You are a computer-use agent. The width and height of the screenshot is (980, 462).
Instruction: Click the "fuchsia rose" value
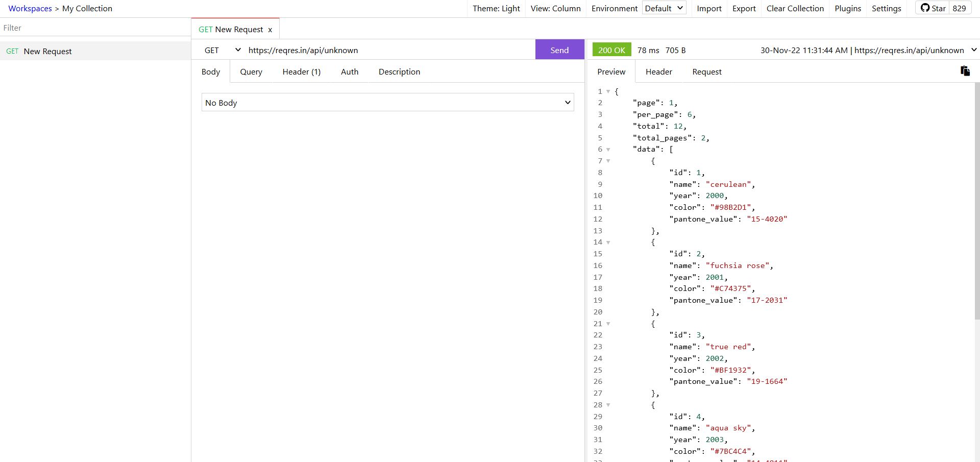tap(738, 265)
